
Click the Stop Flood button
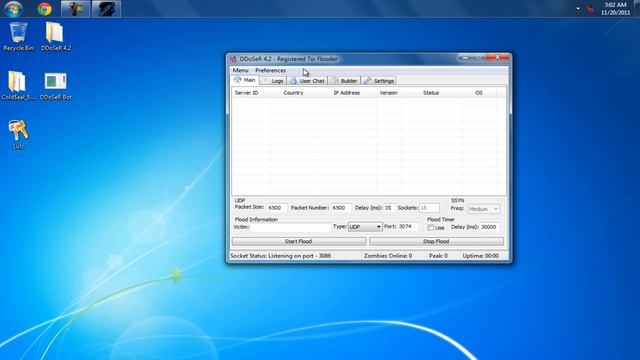point(436,241)
